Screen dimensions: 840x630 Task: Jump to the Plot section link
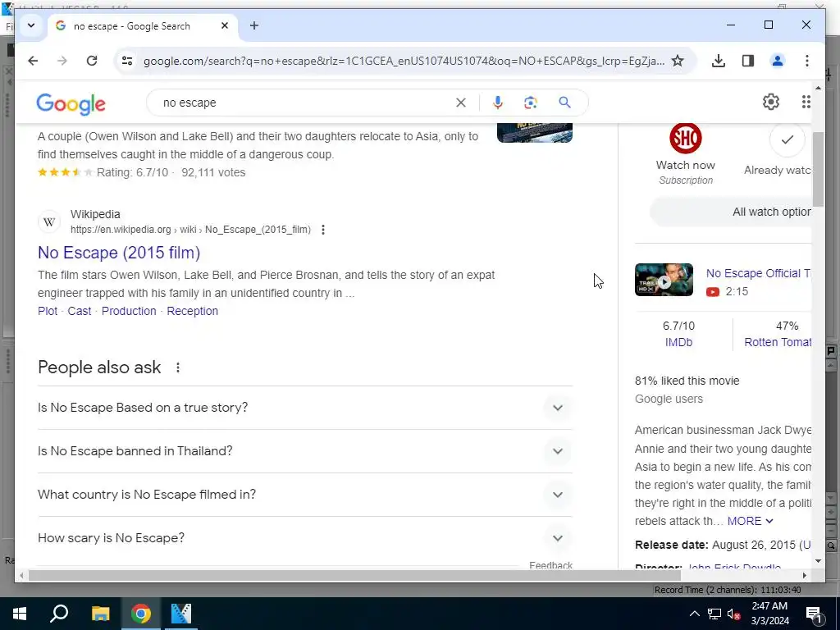click(x=47, y=311)
